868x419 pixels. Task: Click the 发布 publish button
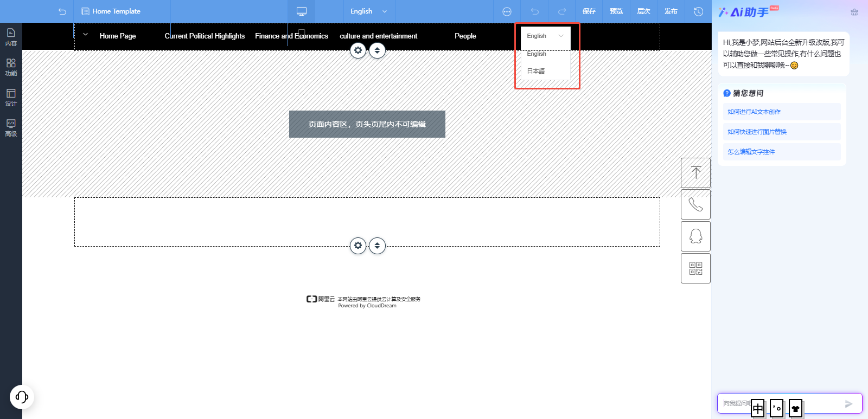(671, 11)
